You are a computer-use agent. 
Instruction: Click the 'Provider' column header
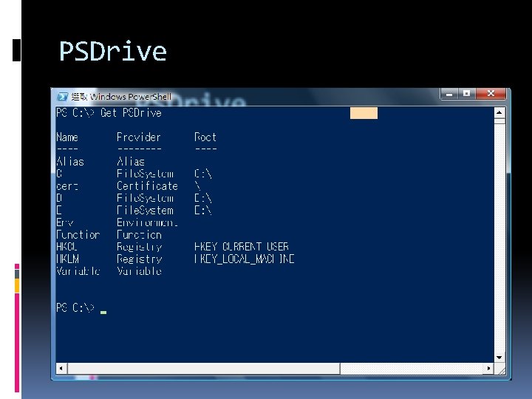tap(138, 137)
